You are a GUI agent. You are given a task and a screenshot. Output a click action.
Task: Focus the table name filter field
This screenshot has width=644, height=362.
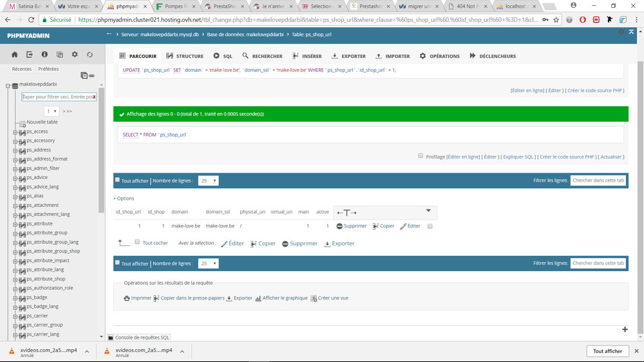point(59,97)
